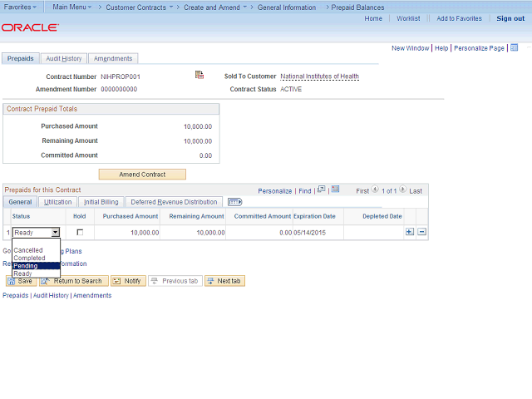The height and width of the screenshot is (399, 532).
Task: Click the show all columns icon
Action: [x=234, y=202]
